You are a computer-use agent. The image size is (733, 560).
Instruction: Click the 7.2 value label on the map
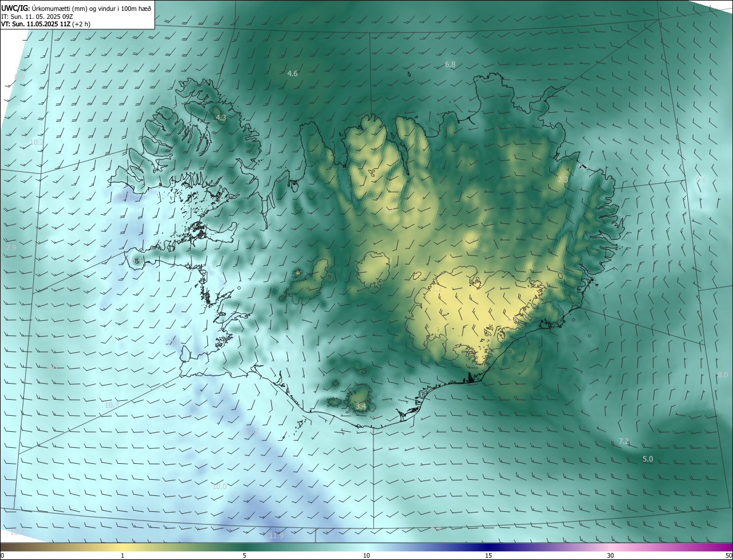624,441
